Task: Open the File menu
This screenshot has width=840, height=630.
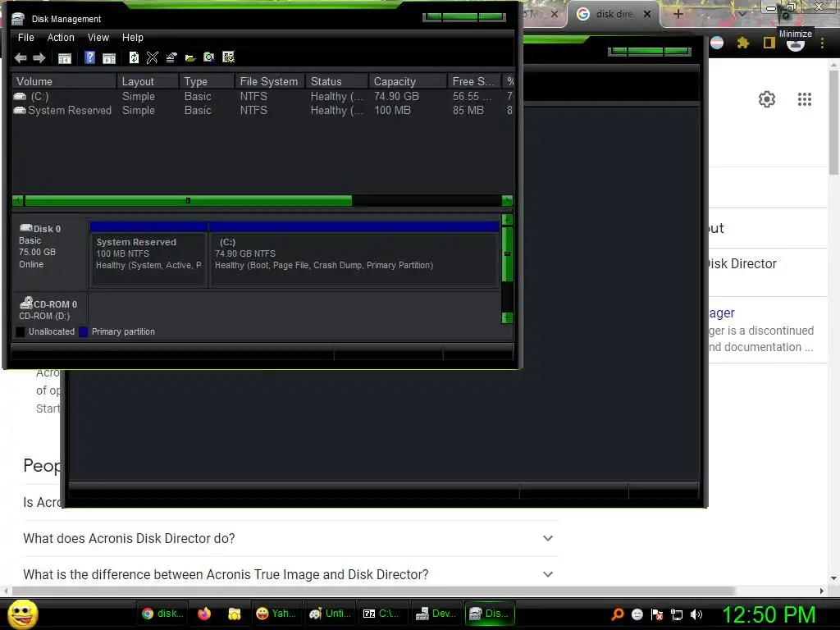Action: point(25,38)
